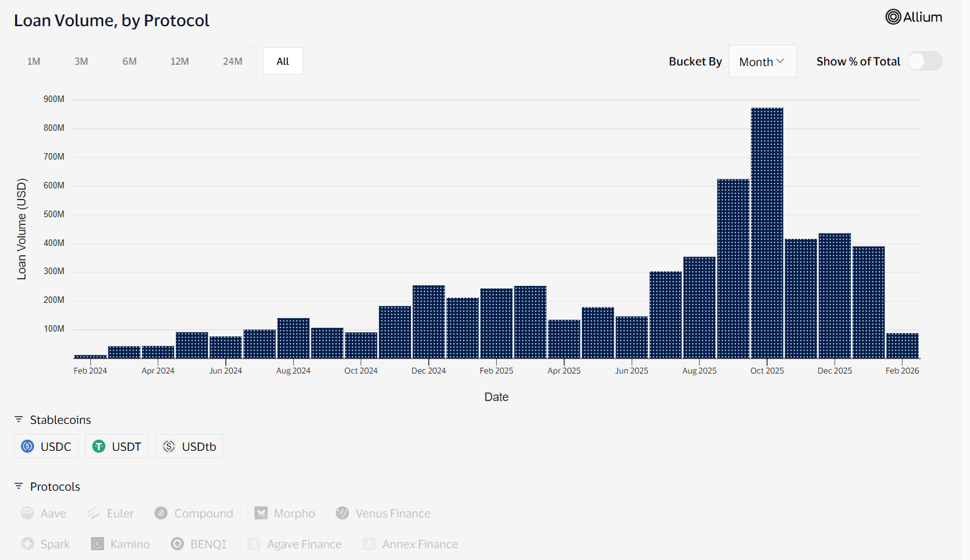Click the Allium logo
Screen dimensions: 970x560
pos(914,17)
